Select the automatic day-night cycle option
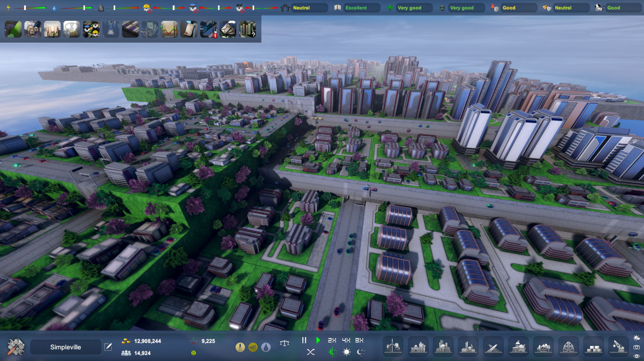Image resolution: width=644 pixels, height=361 pixels. click(332, 352)
